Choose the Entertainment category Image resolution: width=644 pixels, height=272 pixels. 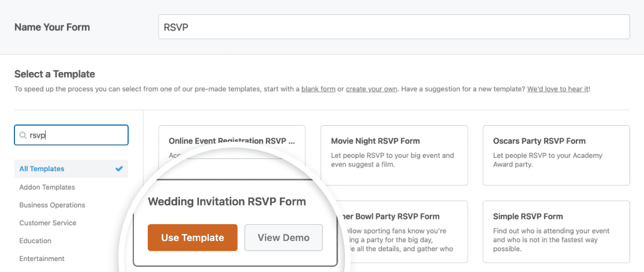click(42, 259)
